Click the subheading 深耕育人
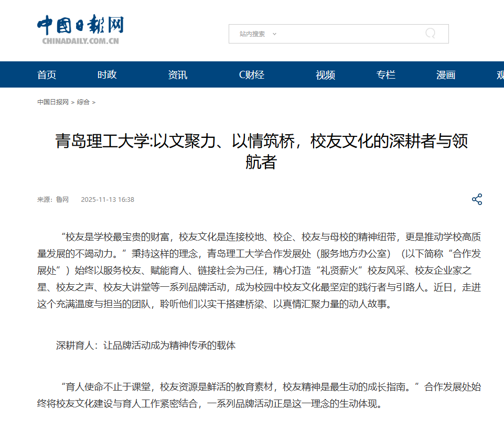The height and width of the screenshot is (431, 504). pyautogui.click(x=146, y=346)
